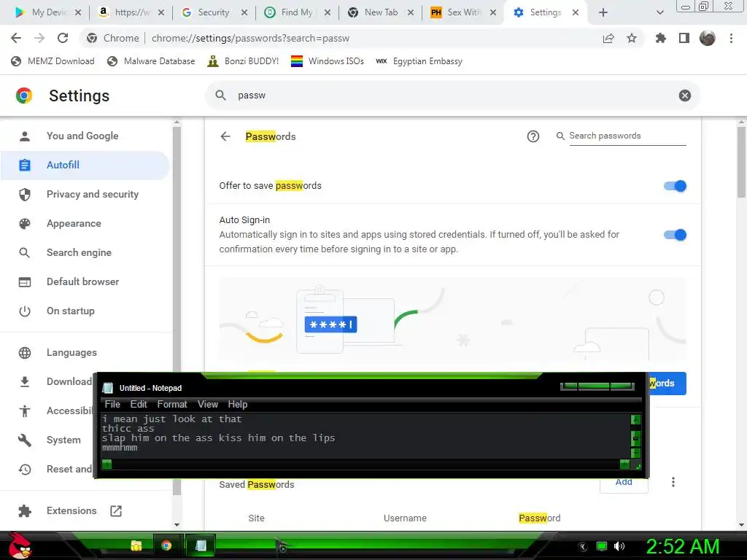
Task: Switch to the New Tab tab
Action: click(x=380, y=12)
